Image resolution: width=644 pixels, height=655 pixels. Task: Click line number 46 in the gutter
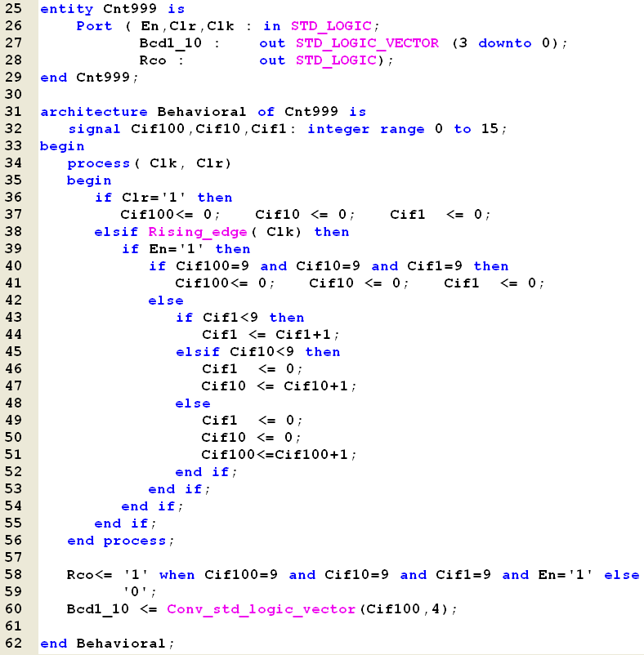13,369
